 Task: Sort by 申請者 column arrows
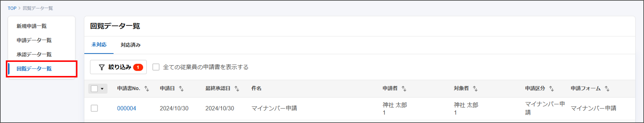404,89
